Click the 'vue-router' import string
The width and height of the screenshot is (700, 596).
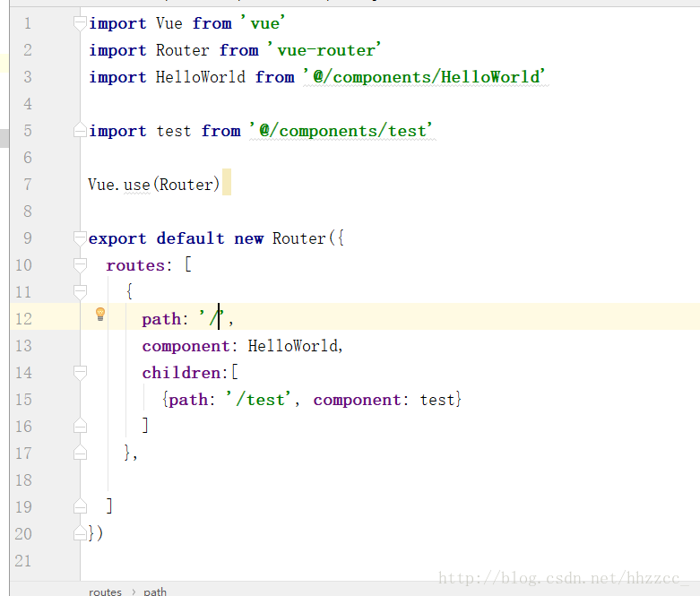[x=324, y=49]
